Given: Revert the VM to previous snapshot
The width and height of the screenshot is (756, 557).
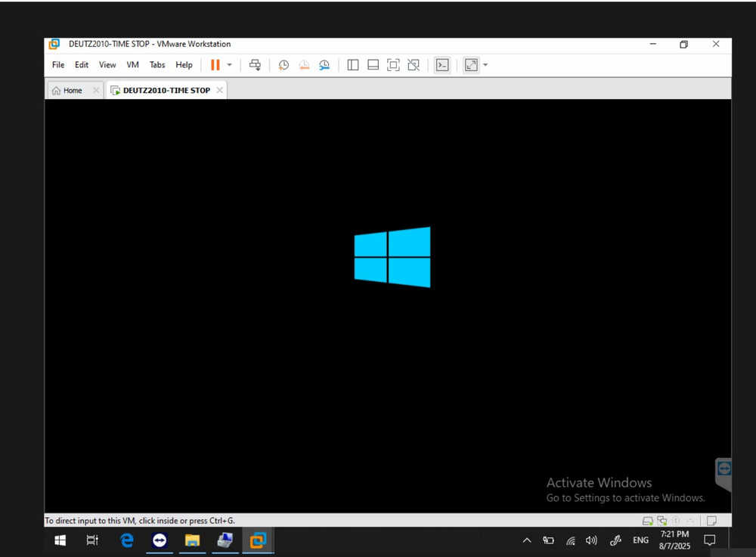Looking at the screenshot, I should [x=304, y=65].
